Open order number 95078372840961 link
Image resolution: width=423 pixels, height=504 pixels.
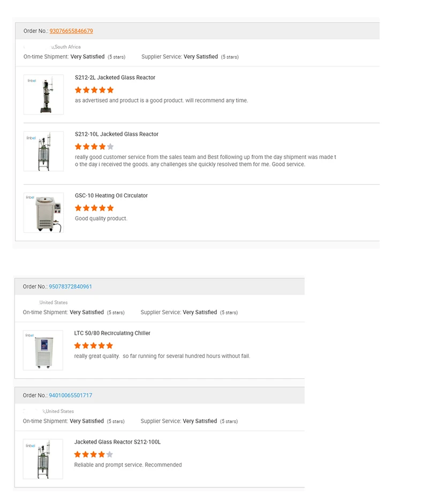point(71,286)
